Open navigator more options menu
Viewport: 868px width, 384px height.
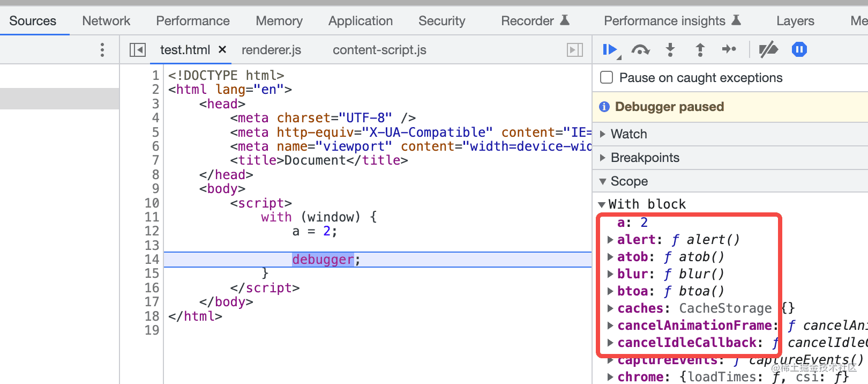pyautogui.click(x=102, y=50)
